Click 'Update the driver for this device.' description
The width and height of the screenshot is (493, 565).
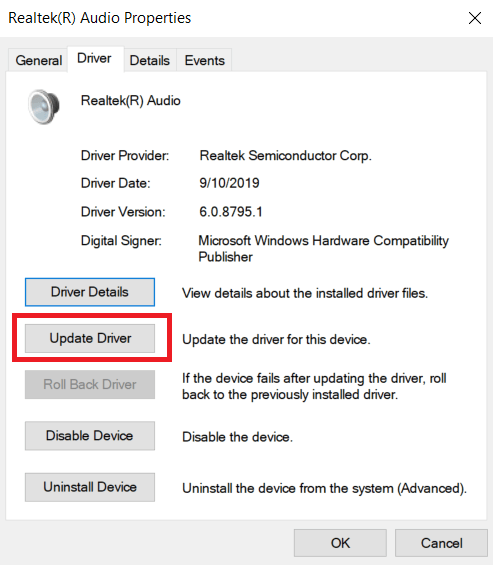(x=276, y=339)
